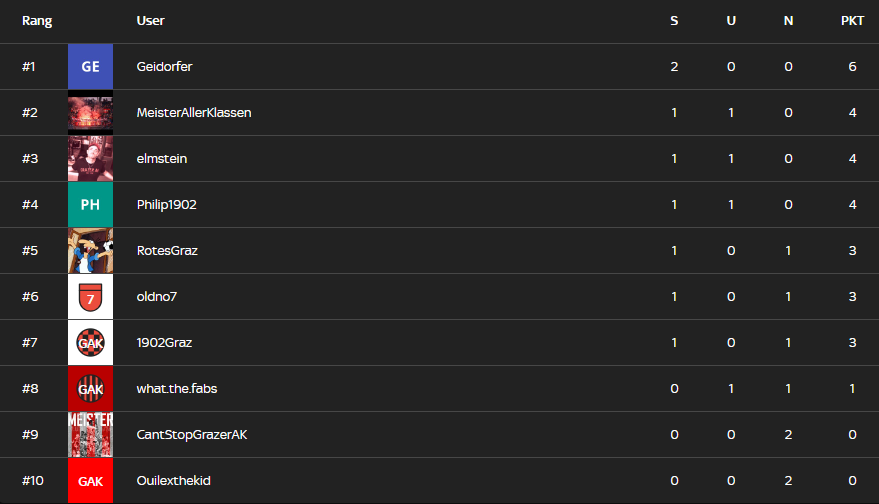The height and width of the screenshot is (504, 879).
Task: Open Geidorfer's user profile name
Action: click(164, 67)
